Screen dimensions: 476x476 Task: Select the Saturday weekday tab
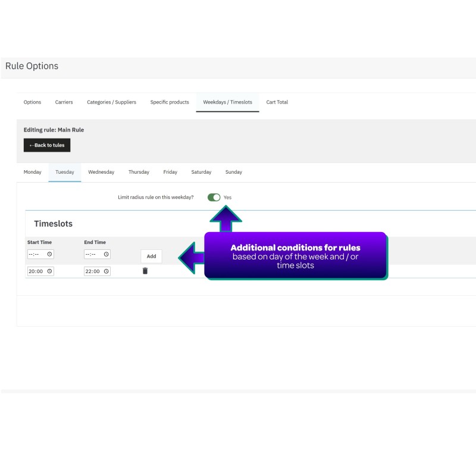pos(201,172)
